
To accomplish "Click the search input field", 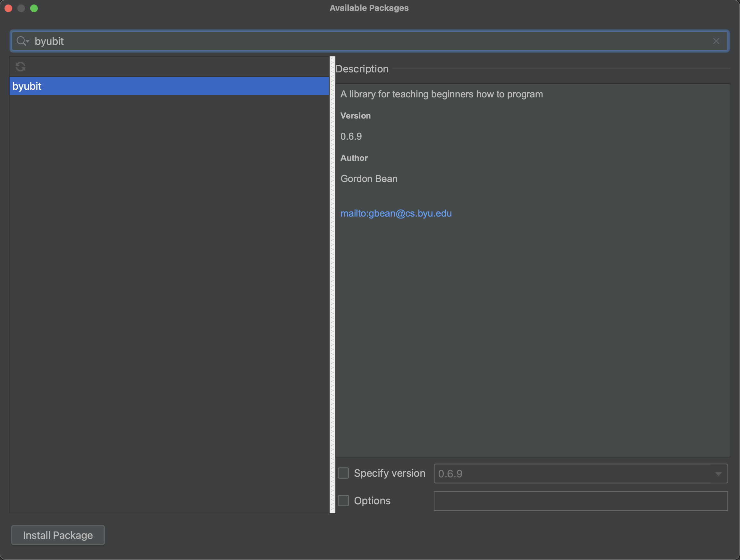I will pos(370,41).
